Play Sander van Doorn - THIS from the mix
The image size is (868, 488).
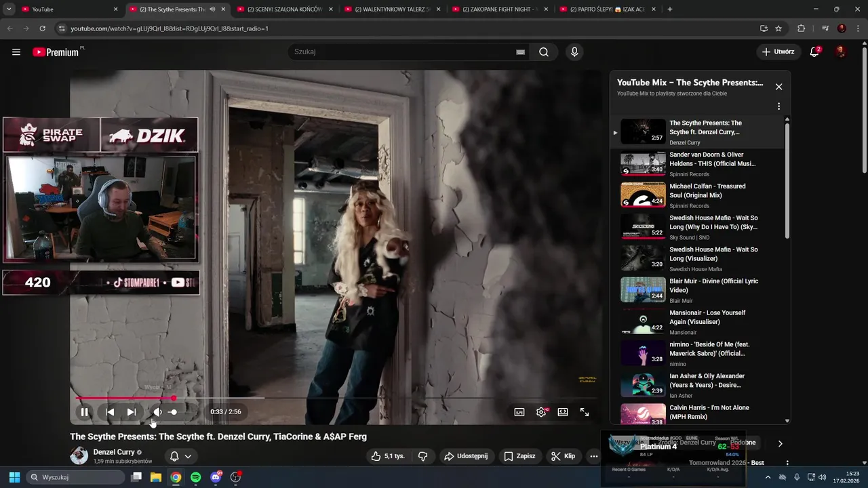(x=698, y=164)
